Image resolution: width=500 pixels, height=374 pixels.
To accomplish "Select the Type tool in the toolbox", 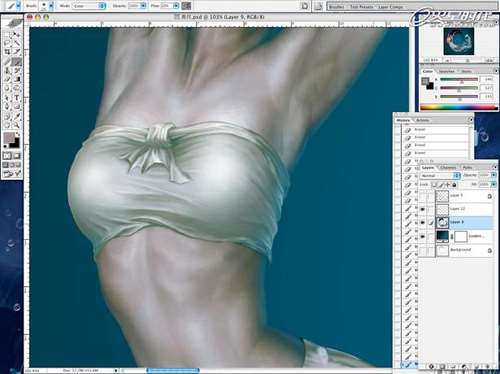I will tap(17, 98).
